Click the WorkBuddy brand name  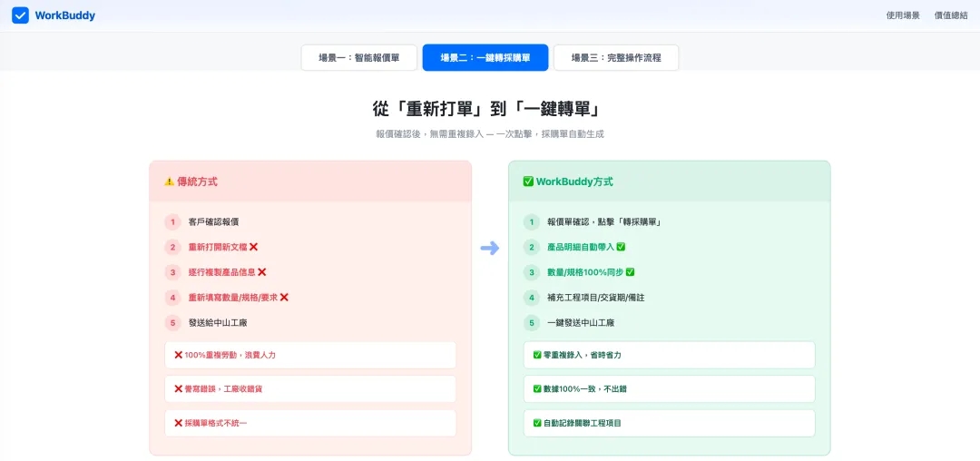65,15
